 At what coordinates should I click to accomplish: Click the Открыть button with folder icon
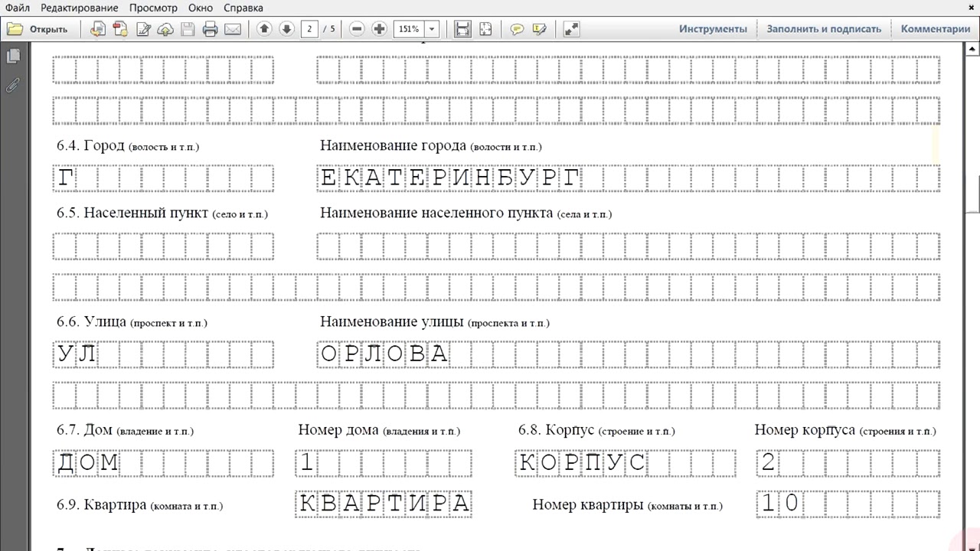coord(38,29)
